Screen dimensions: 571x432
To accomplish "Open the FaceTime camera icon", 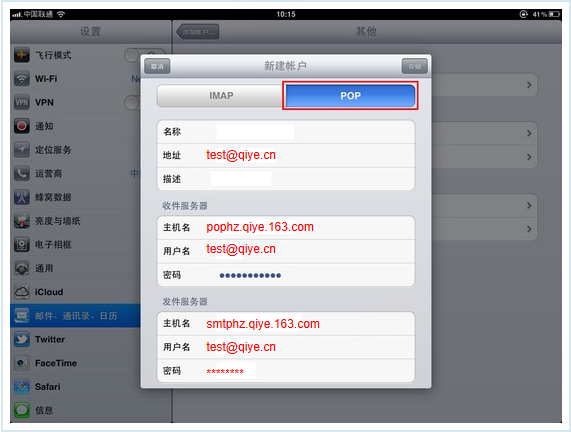I will point(22,363).
